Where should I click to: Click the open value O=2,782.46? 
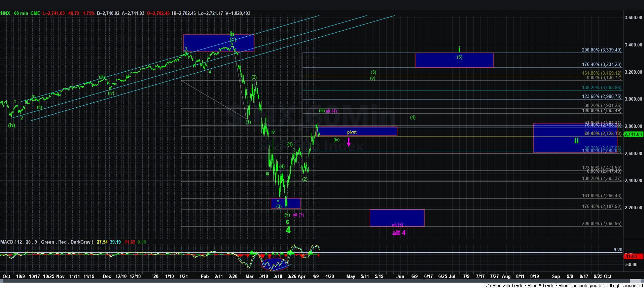(x=158, y=13)
